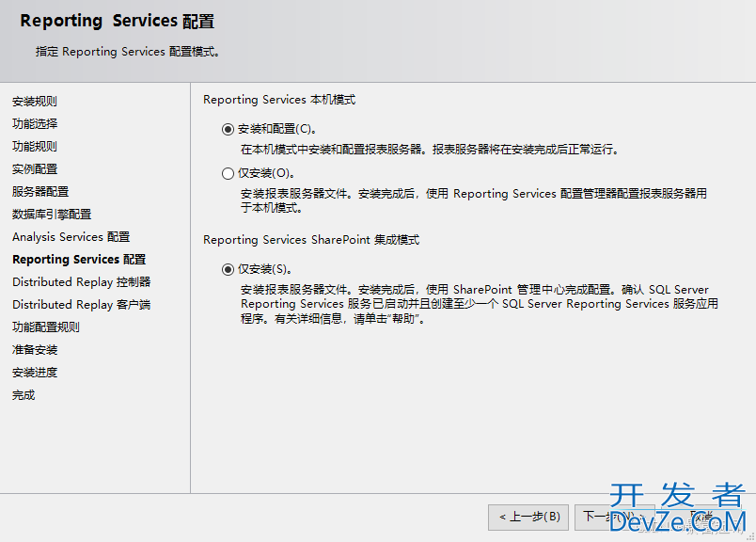Image resolution: width=756 pixels, height=542 pixels.
Task: Select Distributed Replay 控制器 step
Action: pos(82,282)
